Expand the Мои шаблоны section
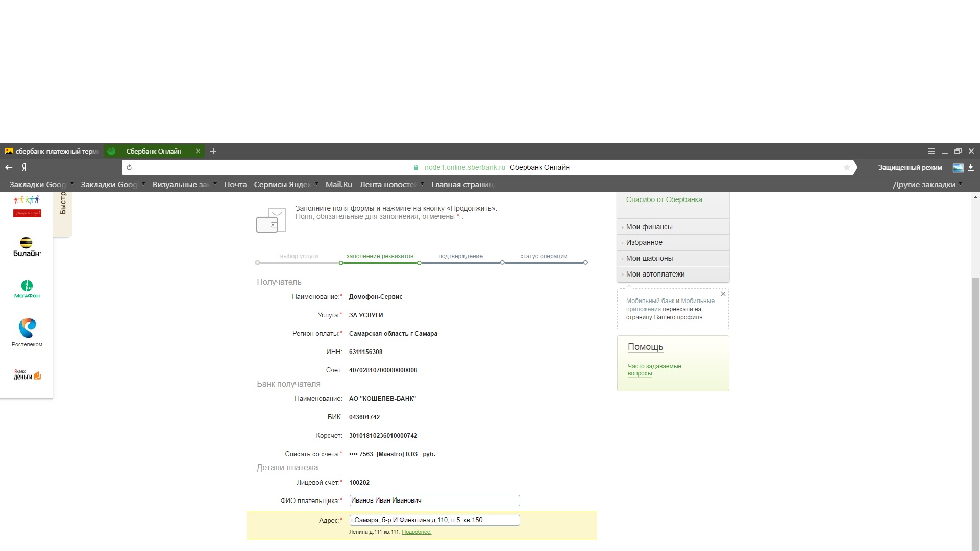The width and height of the screenshot is (980, 551). pyautogui.click(x=649, y=258)
